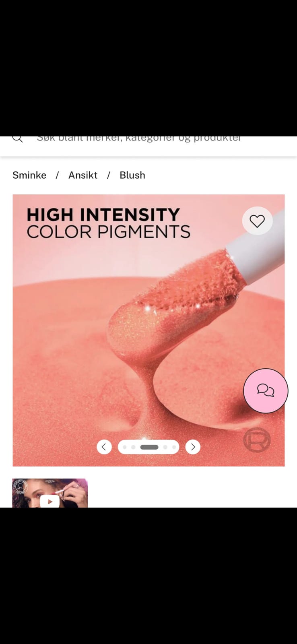Screen dimensions: 297x644
Task: Go to previous product image arrow
Action: pyautogui.click(x=104, y=447)
